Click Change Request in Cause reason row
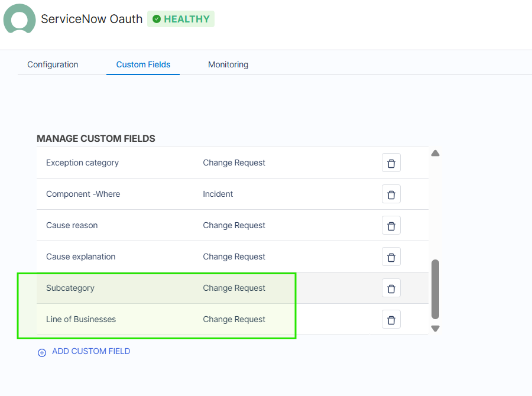This screenshot has height=396, width=532. [x=234, y=225]
